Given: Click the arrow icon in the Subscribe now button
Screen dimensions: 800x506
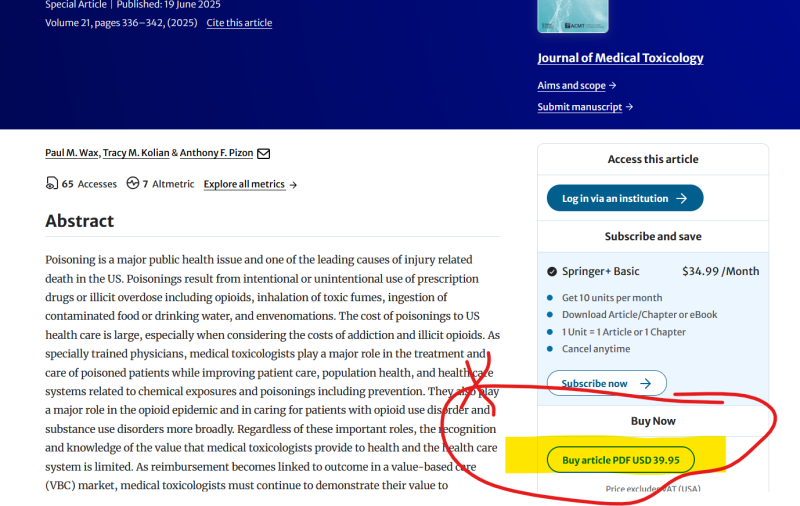Looking at the screenshot, I should (x=646, y=383).
